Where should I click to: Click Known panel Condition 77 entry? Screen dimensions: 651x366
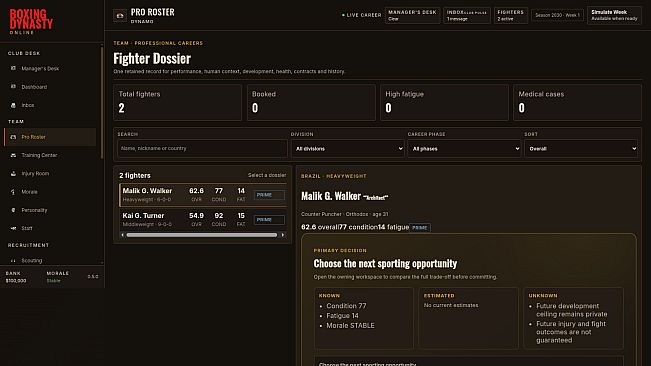tap(346, 306)
